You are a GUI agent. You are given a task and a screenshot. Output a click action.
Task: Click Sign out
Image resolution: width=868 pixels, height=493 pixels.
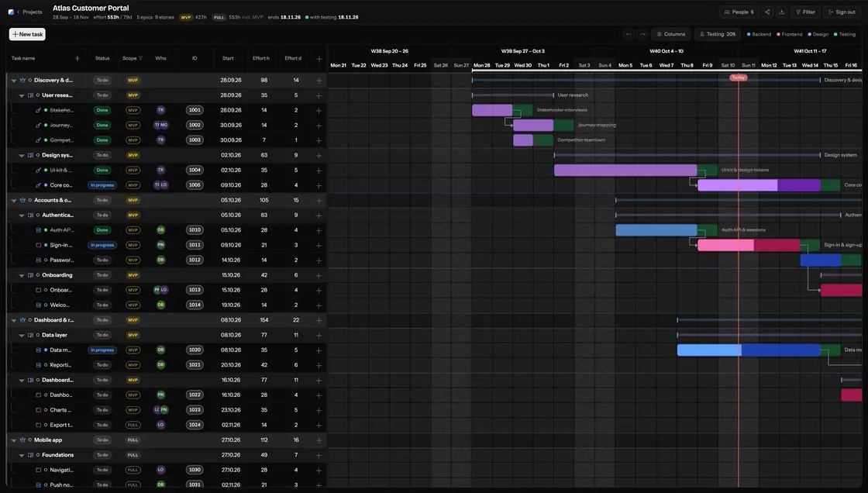842,12
